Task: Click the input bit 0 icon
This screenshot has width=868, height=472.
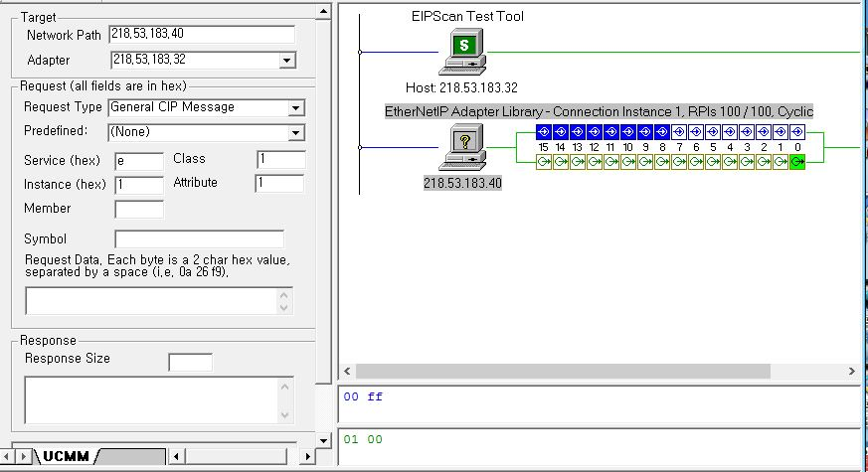Action: tap(797, 132)
